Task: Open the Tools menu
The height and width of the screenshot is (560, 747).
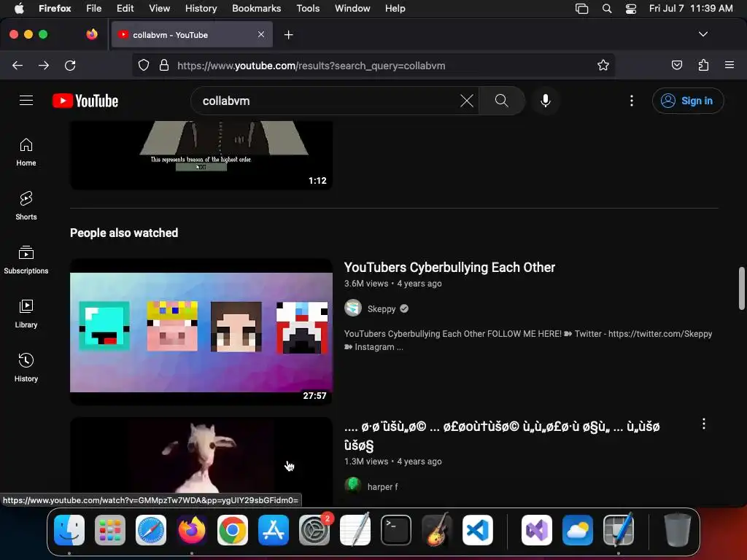Action: [x=308, y=8]
